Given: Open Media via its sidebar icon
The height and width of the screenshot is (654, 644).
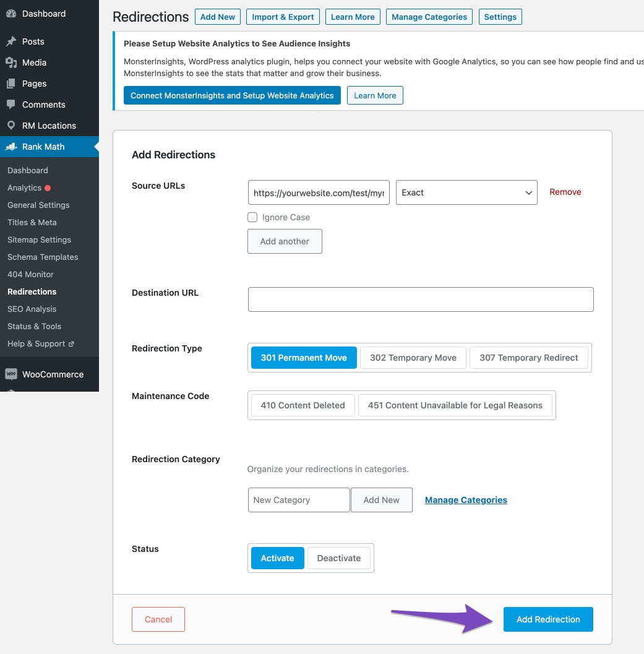Looking at the screenshot, I should [11, 62].
